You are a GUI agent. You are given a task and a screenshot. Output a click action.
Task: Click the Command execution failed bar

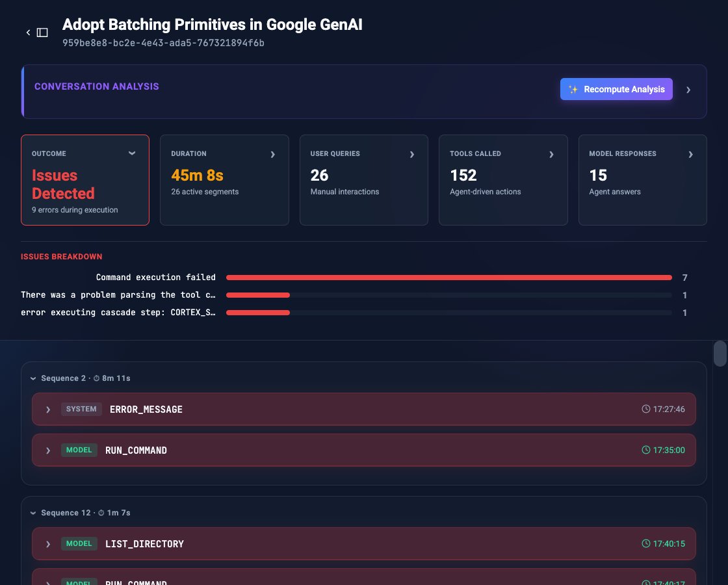tap(449, 278)
